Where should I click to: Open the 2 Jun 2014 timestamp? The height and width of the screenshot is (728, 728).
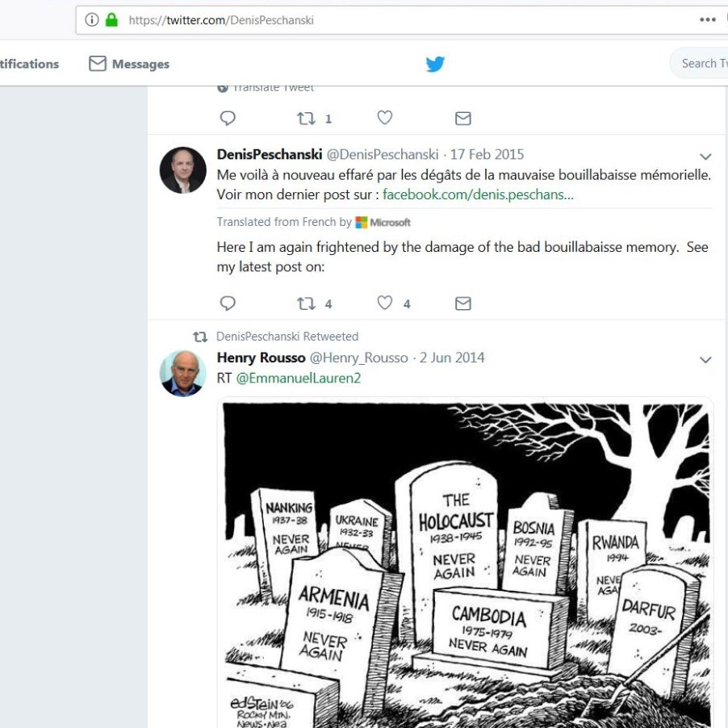[x=452, y=358]
